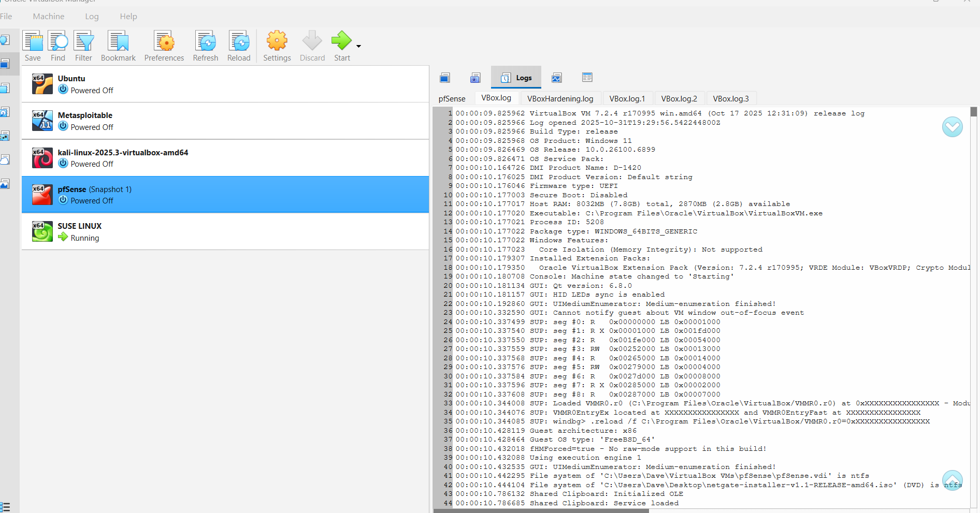Collapse the jump-to-top chevron at log bottom
The width and height of the screenshot is (980, 513).
[x=952, y=480]
